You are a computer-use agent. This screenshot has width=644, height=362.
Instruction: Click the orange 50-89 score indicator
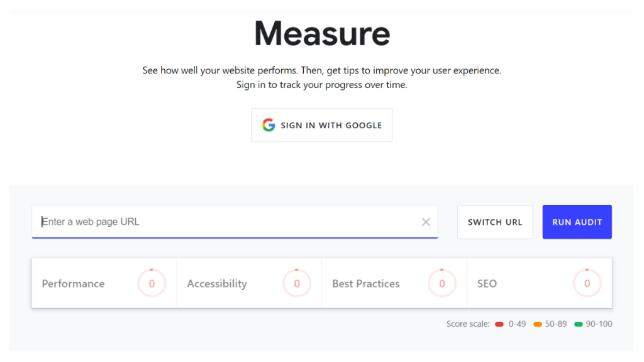click(x=537, y=324)
